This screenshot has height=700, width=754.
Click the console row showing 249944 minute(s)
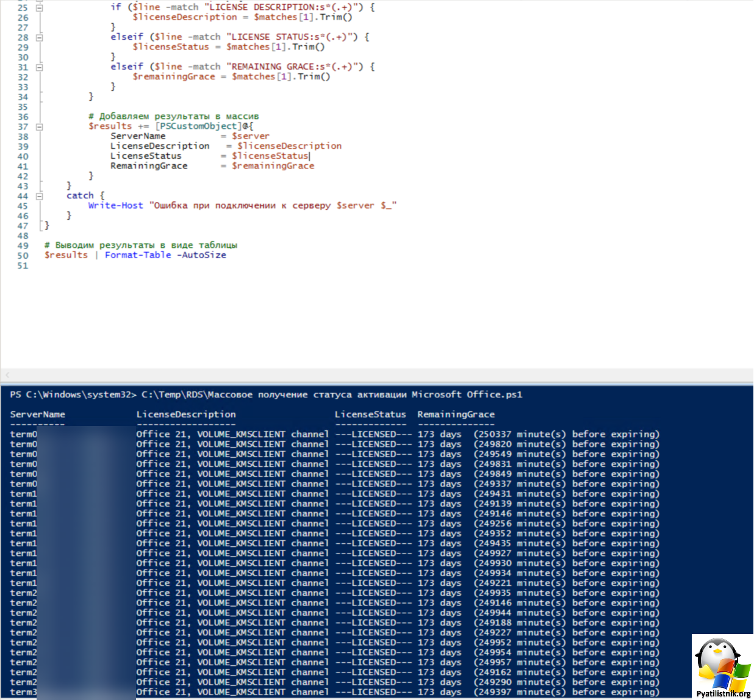pos(335,613)
